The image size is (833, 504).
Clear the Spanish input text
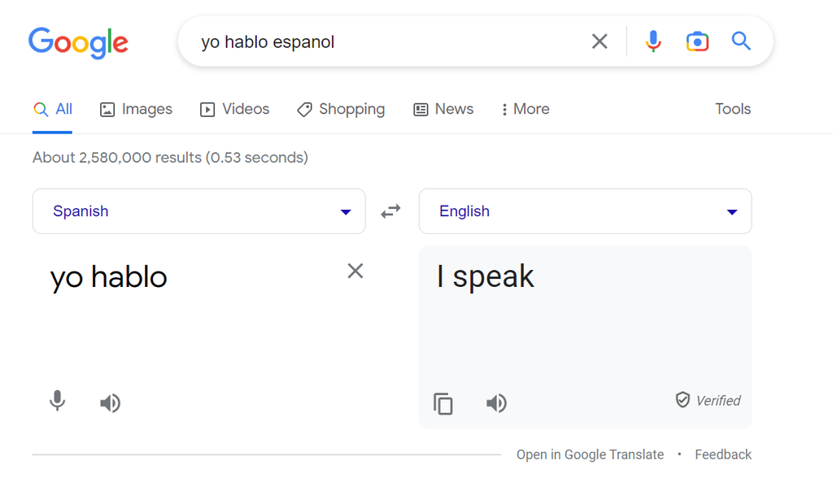click(355, 271)
